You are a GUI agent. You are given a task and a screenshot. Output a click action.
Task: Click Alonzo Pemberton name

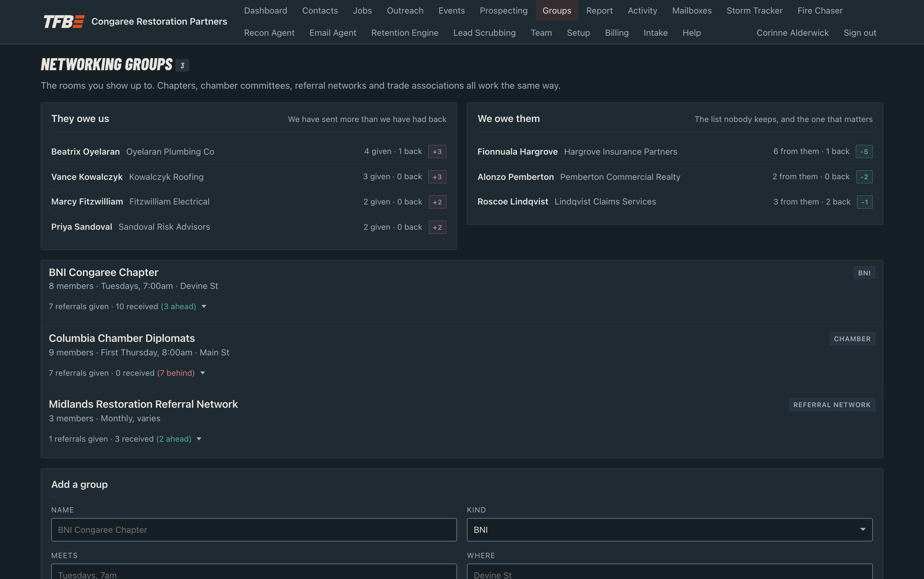coord(515,177)
